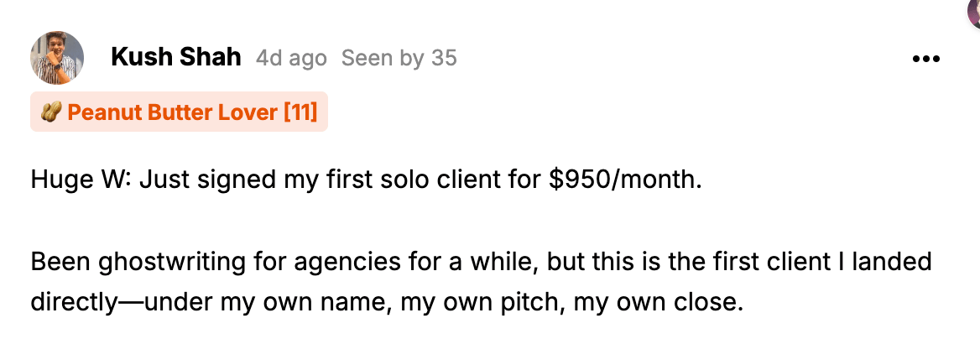Open Kush Shah's profile picture
The width and height of the screenshot is (980, 344).
pos(57,58)
